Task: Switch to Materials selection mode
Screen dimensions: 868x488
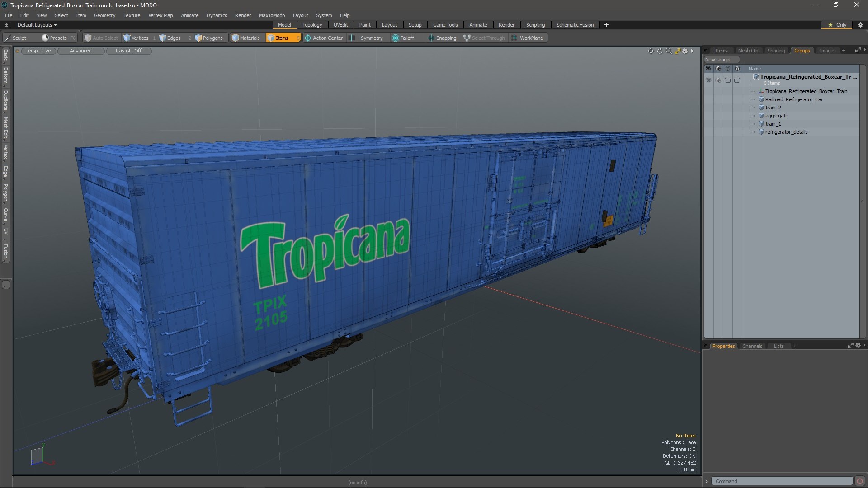Action: [246, 38]
